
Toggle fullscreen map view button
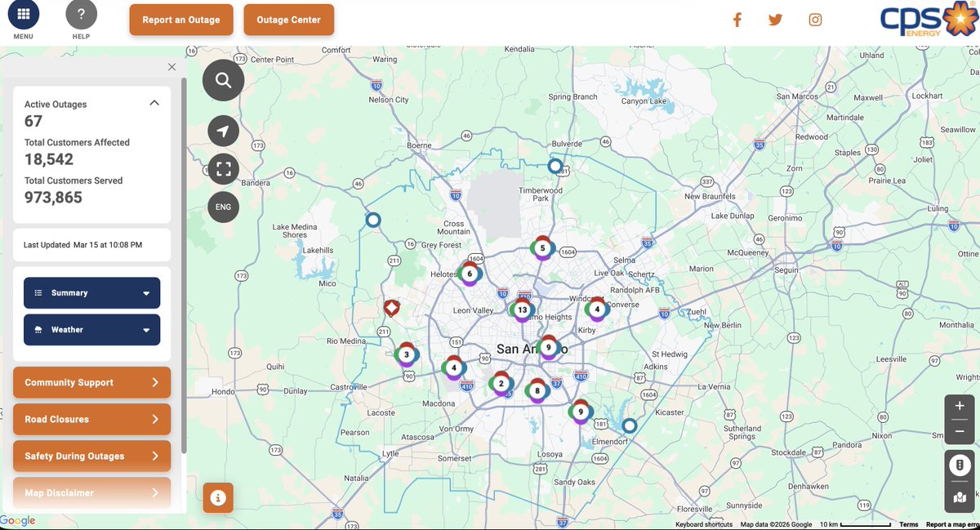(x=224, y=169)
